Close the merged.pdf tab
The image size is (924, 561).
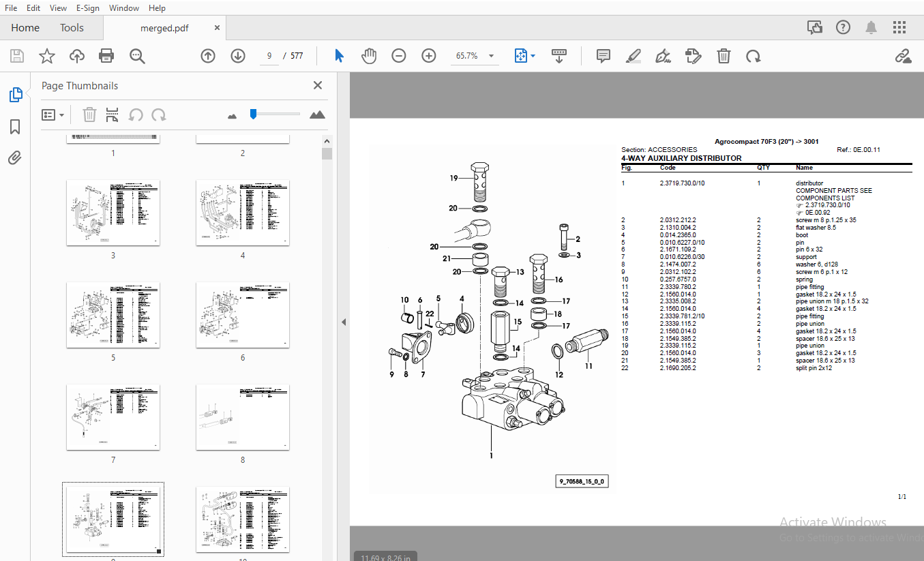click(x=217, y=28)
